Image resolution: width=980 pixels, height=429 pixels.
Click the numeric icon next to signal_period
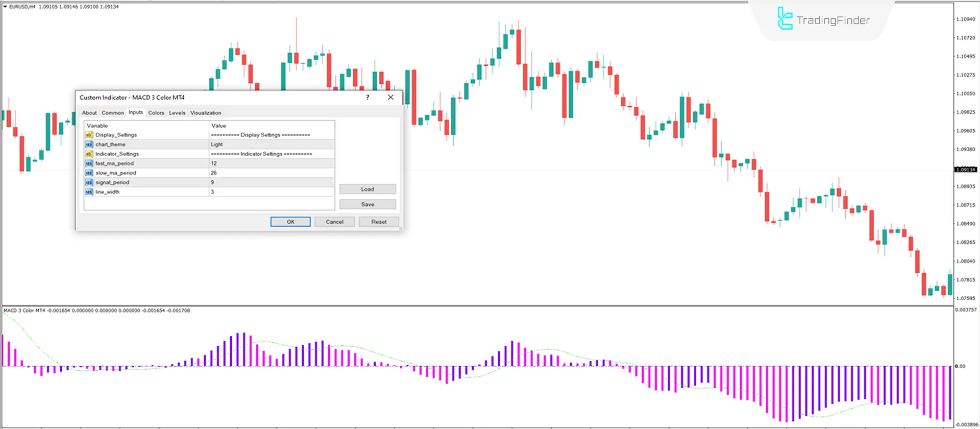89,182
